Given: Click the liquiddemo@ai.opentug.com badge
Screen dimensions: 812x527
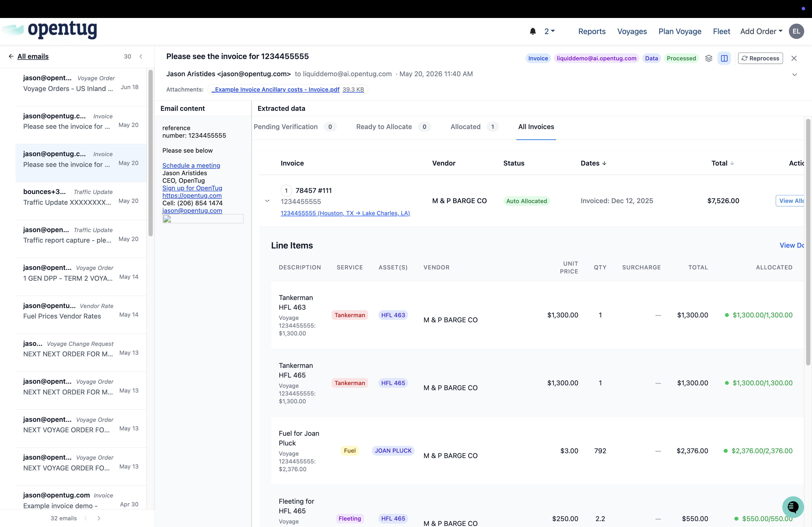Looking at the screenshot, I should pyautogui.click(x=596, y=58).
